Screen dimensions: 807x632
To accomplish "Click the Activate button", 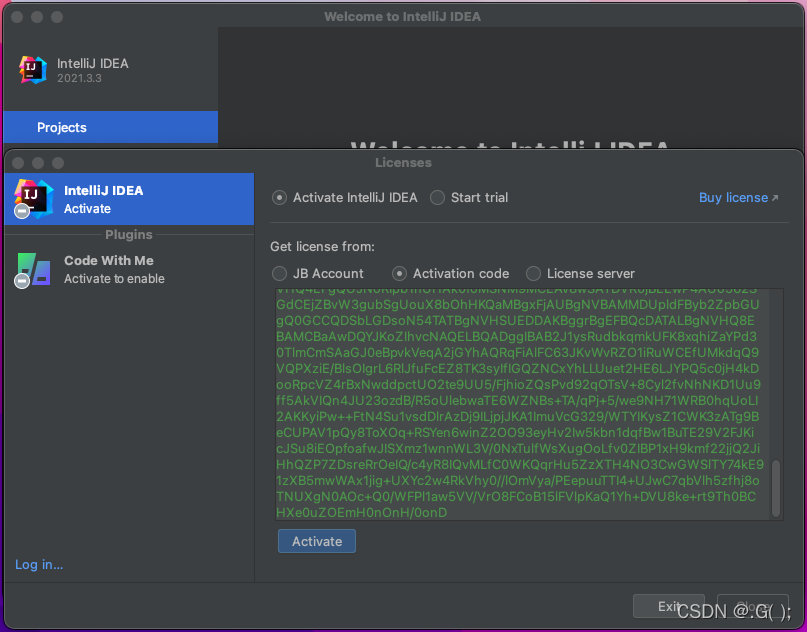I will [317, 541].
